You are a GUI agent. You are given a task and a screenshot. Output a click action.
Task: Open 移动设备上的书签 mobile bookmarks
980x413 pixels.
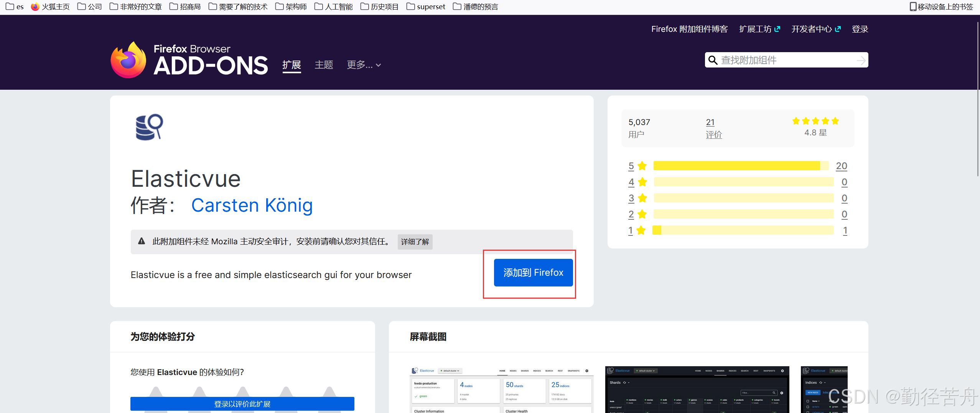pyautogui.click(x=942, y=7)
